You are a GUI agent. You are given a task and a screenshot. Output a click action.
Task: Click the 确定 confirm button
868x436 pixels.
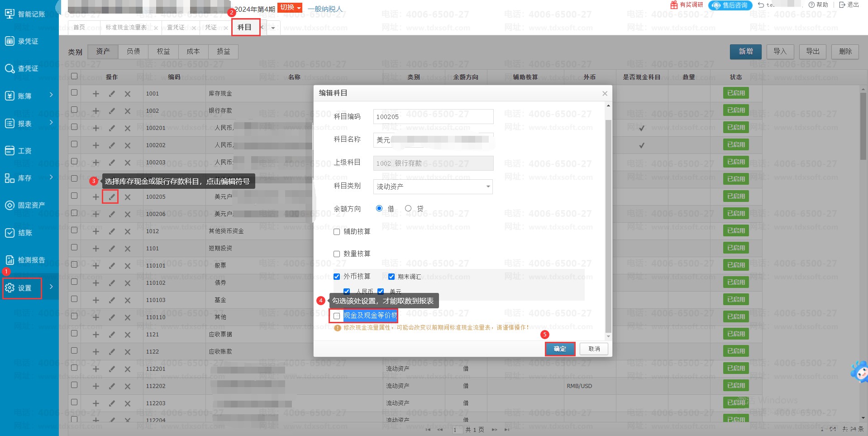(560, 349)
